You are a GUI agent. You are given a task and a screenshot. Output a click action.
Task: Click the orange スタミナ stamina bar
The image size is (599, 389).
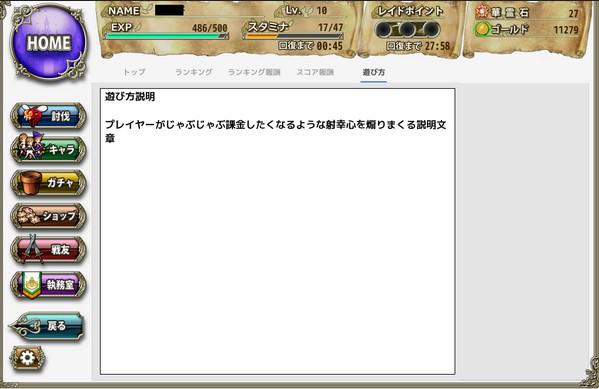click(x=293, y=36)
